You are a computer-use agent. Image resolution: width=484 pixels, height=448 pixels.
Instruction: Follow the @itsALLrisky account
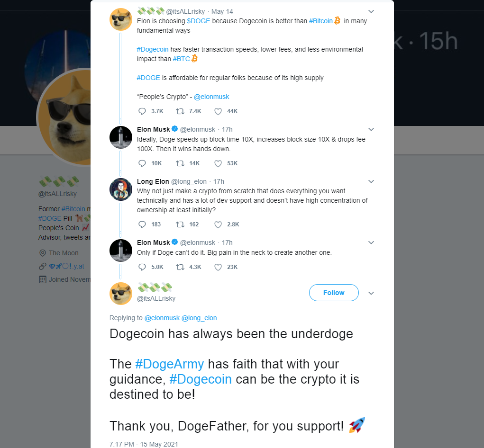[334, 293]
